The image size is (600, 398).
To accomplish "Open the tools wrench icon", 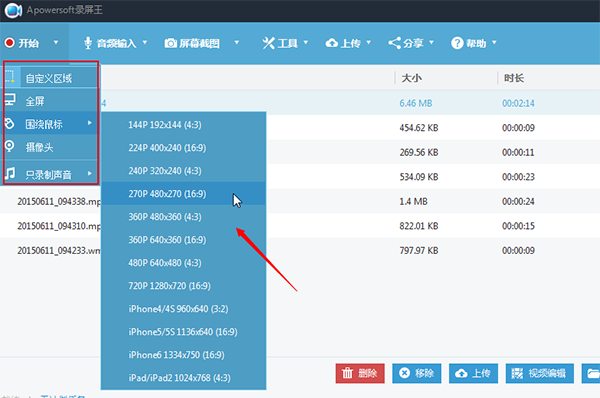I will pyautogui.click(x=268, y=43).
